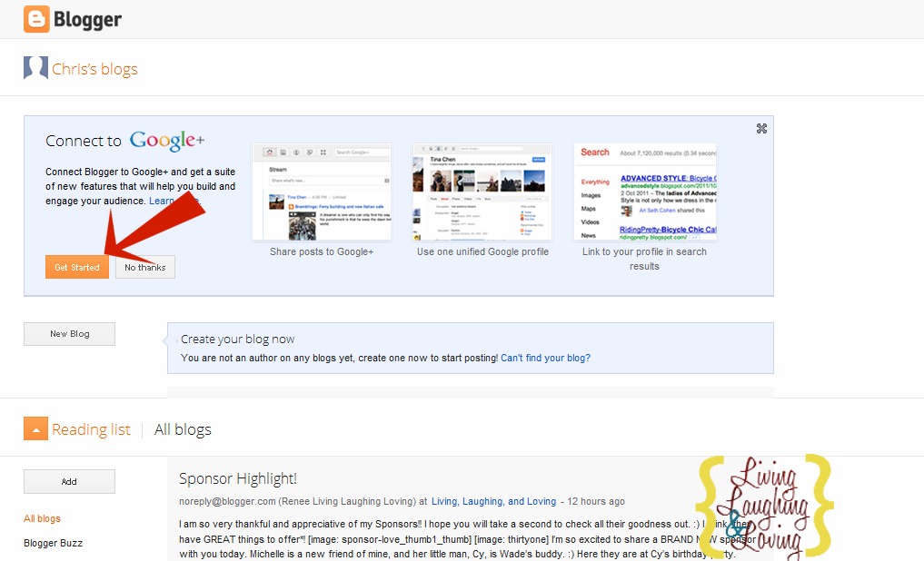Select All blogs in the sidebar

tap(42, 518)
